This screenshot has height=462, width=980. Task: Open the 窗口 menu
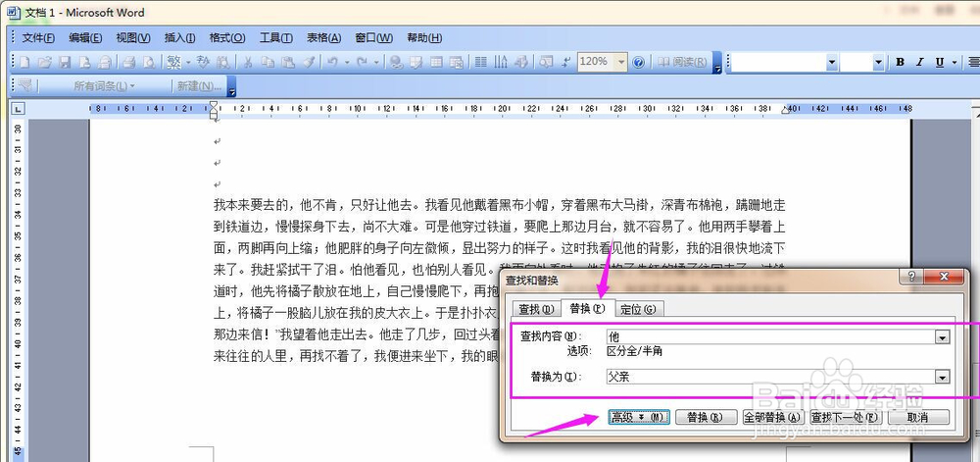[373, 37]
